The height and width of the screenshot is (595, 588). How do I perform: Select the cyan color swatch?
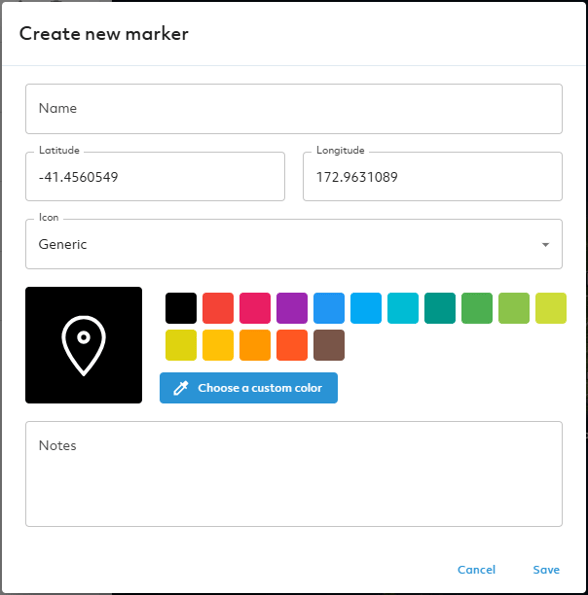[x=403, y=308]
